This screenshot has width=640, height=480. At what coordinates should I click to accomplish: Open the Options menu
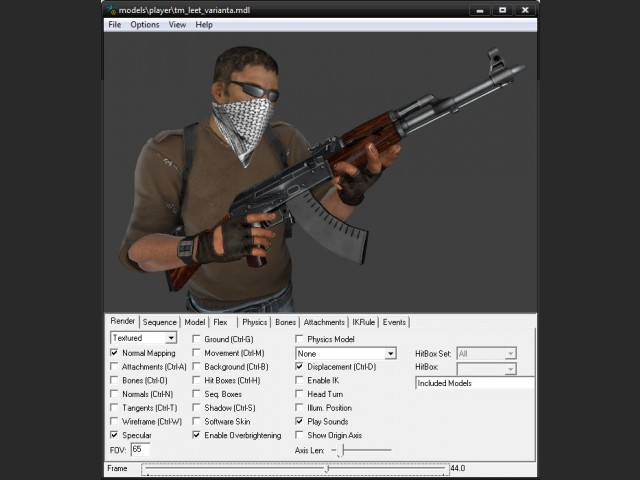145,25
